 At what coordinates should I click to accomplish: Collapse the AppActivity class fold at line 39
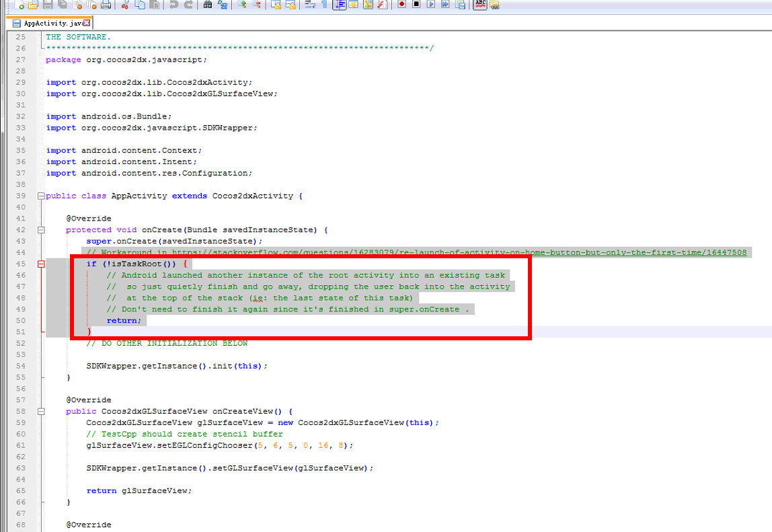[41, 196]
